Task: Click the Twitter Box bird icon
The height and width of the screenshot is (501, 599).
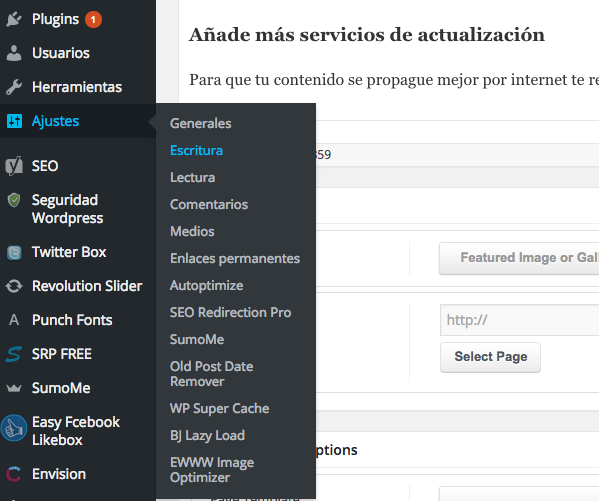Action: click(x=14, y=252)
